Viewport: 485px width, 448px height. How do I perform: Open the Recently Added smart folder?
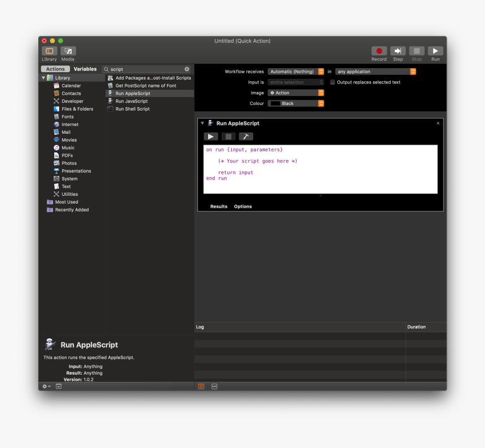(72, 210)
